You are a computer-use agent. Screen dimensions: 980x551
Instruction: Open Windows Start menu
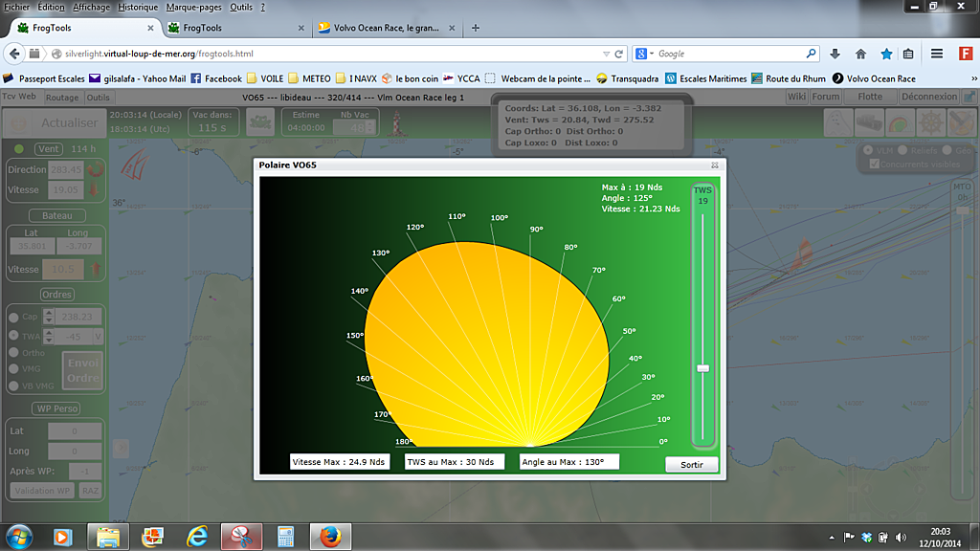tap(19, 538)
